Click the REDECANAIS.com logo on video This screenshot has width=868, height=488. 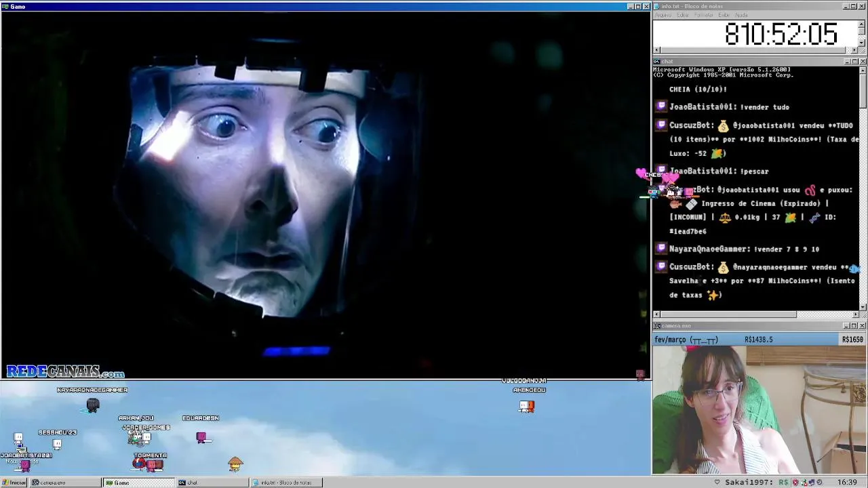click(65, 372)
